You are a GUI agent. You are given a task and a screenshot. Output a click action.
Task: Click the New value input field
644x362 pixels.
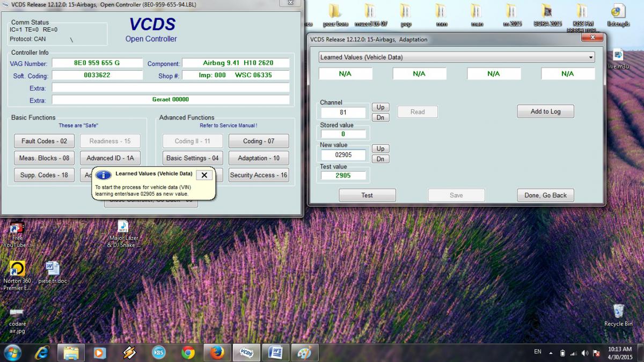(343, 155)
